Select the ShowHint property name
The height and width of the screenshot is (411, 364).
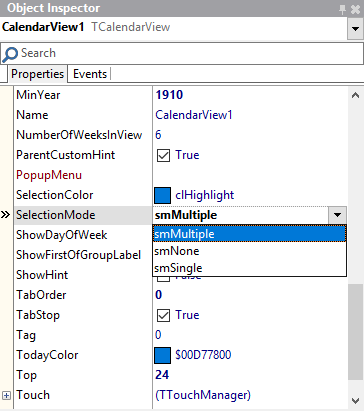[42, 275]
